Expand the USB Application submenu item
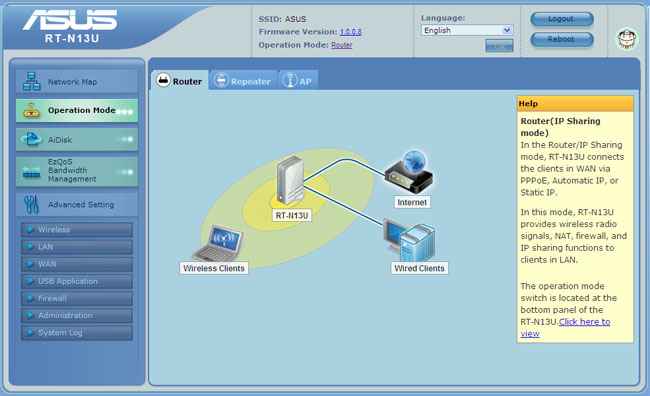Image resolution: width=650 pixels, height=396 pixels. [77, 281]
